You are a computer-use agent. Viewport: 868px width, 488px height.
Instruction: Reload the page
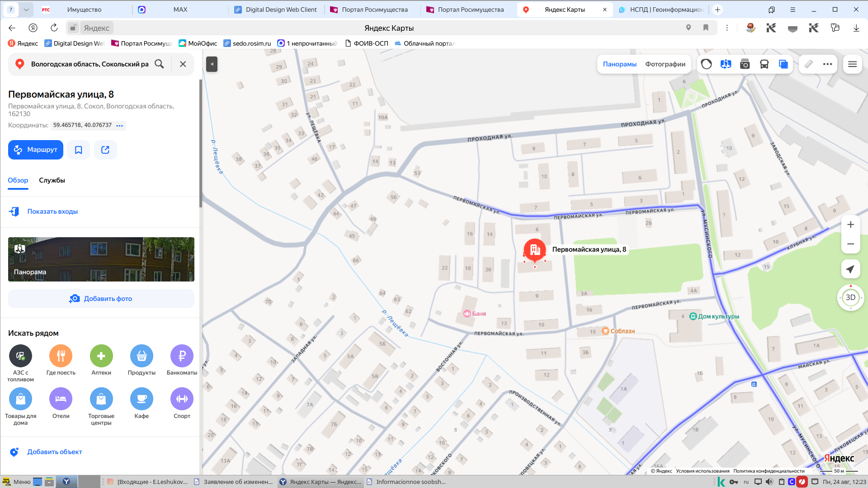click(54, 28)
